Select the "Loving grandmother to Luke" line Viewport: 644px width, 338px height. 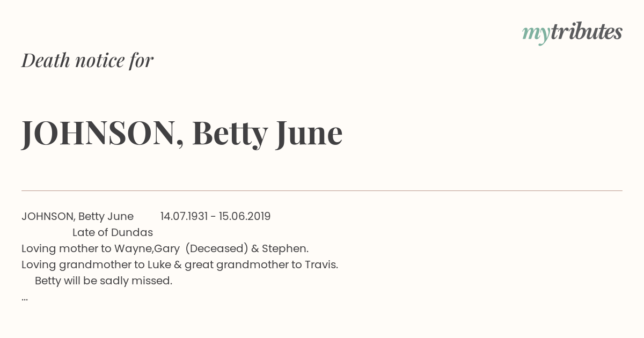[x=180, y=264]
